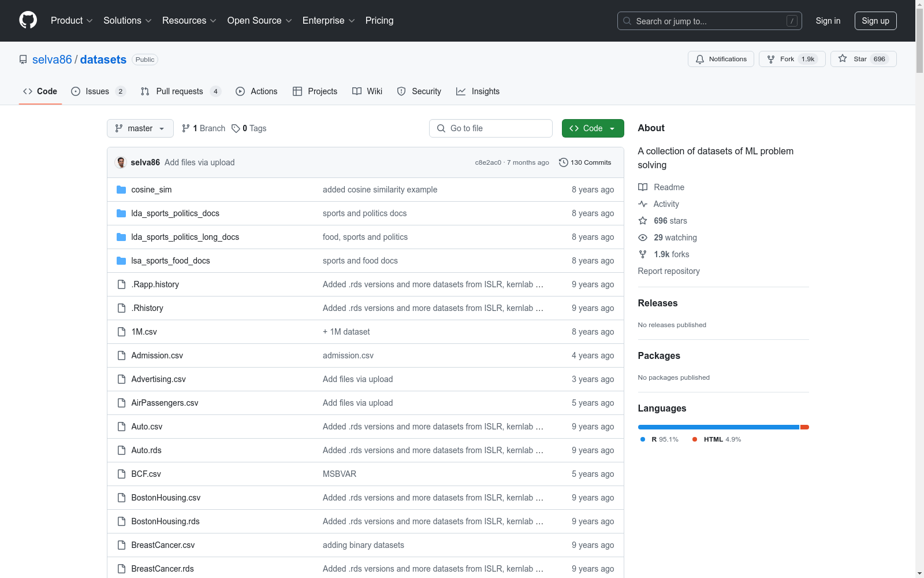
Task: Click the eye icon beside 29 watching
Action: pos(643,238)
